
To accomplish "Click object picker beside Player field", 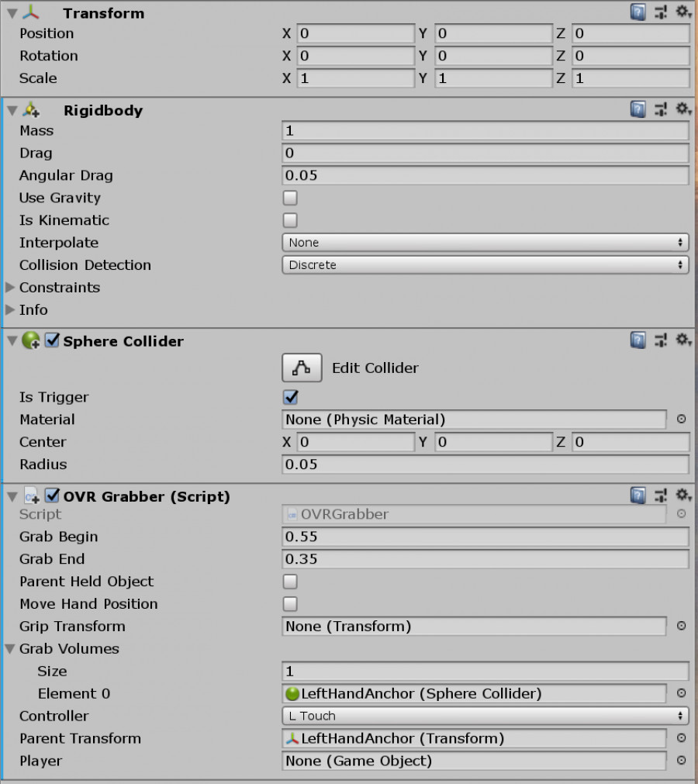I will click(681, 761).
